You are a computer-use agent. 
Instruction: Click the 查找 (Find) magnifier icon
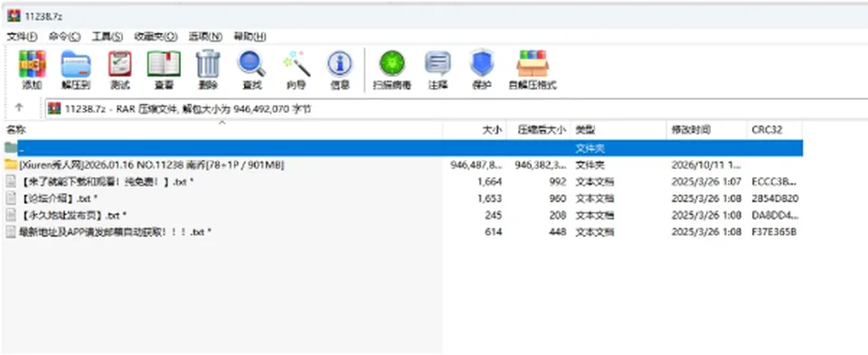click(x=251, y=63)
